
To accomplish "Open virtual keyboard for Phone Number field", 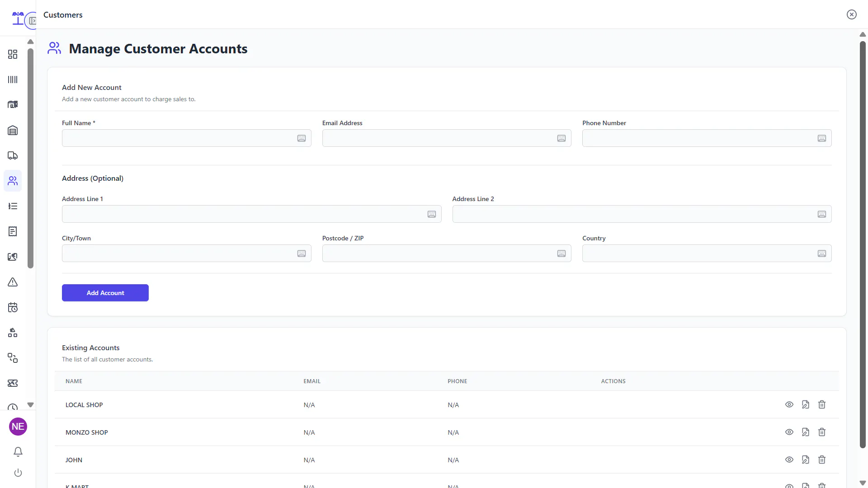I will pyautogui.click(x=822, y=138).
